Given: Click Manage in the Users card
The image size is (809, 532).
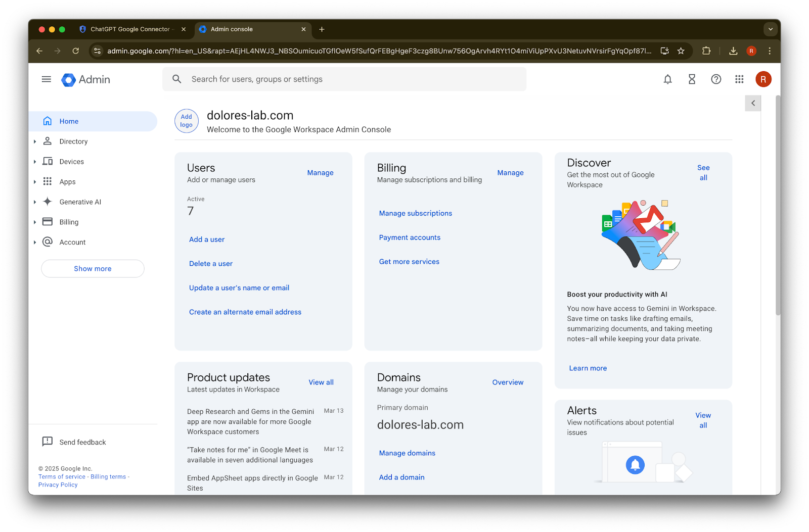Looking at the screenshot, I should pyautogui.click(x=321, y=173).
